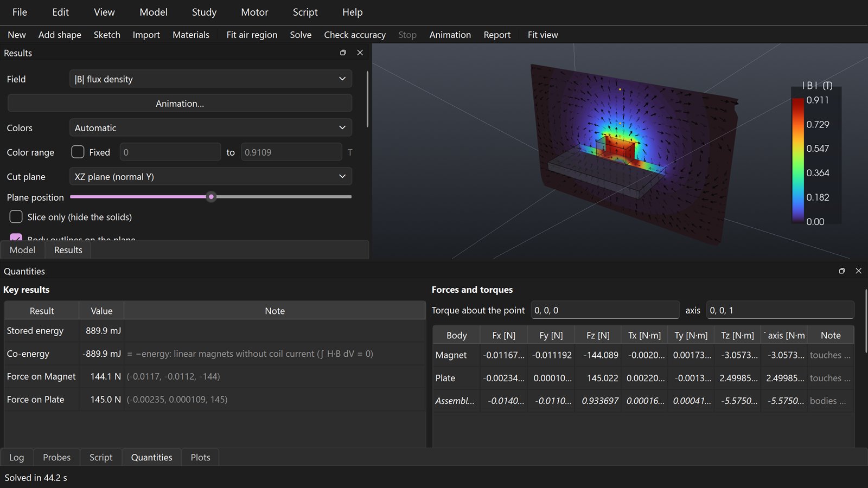The height and width of the screenshot is (488, 868).
Task: Open the Script menu
Action: click(x=305, y=12)
